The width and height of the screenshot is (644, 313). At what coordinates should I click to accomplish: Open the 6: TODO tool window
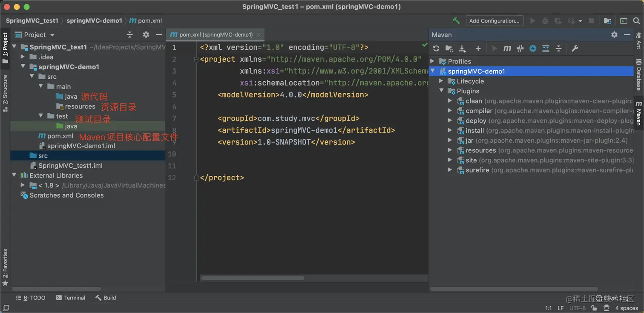click(30, 298)
